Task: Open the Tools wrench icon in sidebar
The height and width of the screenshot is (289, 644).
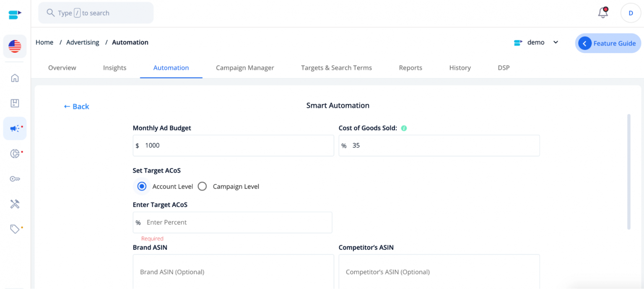Action: [x=15, y=204]
